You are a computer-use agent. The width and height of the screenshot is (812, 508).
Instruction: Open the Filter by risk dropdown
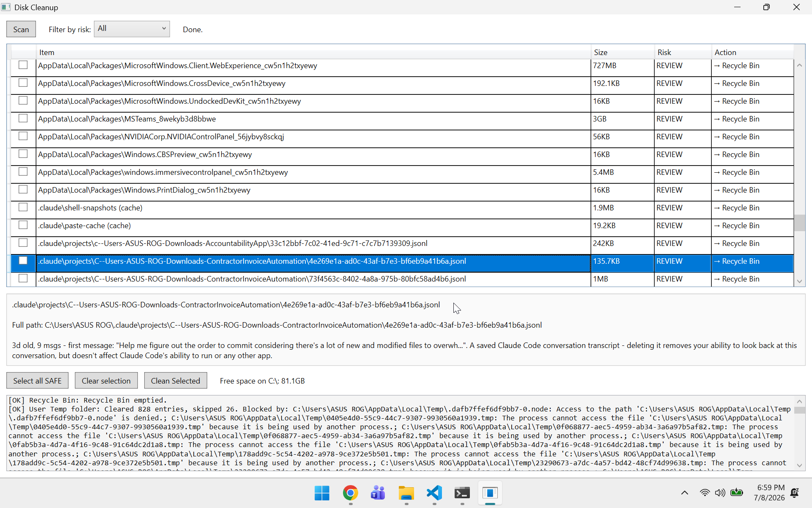tap(132, 29)
